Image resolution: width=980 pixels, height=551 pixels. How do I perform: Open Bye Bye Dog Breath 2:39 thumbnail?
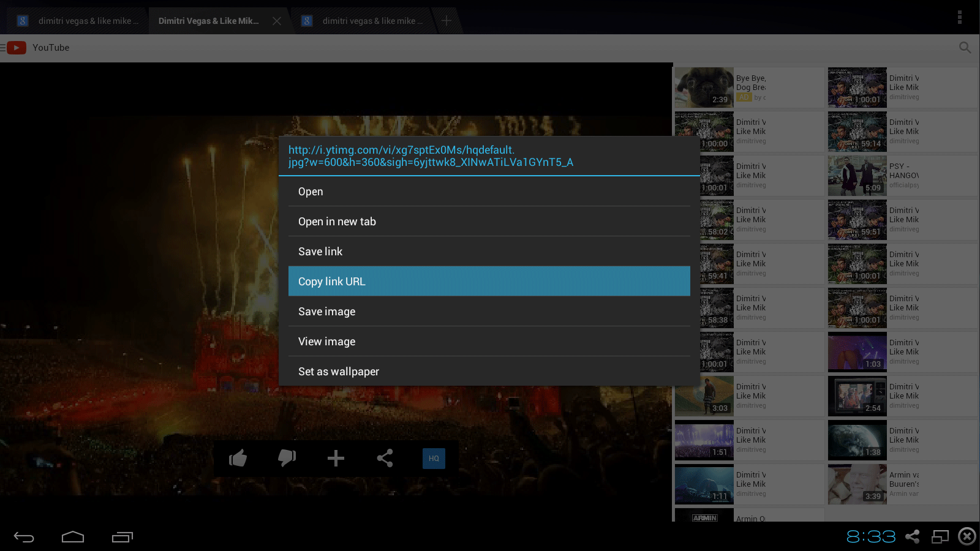tap(704, 88)
